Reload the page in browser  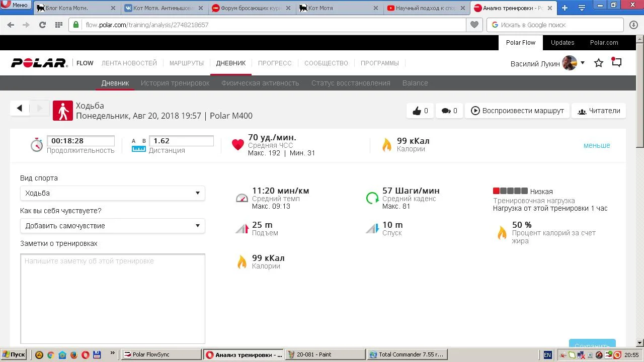[42, 25]
